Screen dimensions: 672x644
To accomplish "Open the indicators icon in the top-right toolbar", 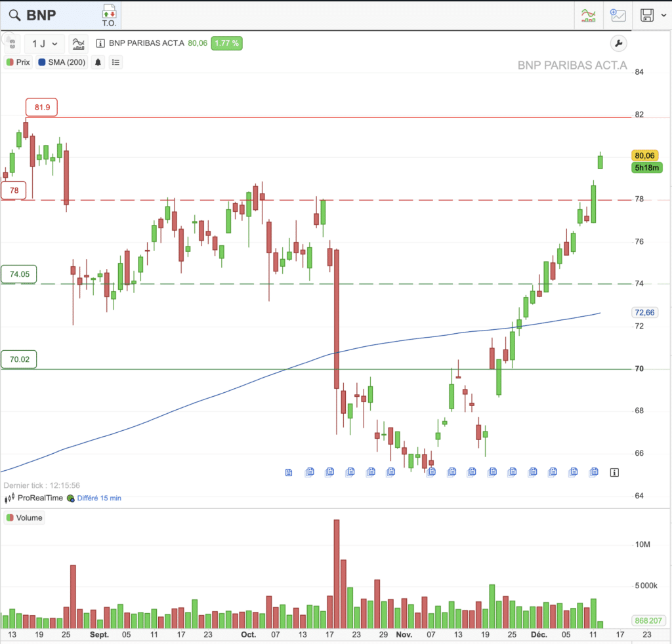I will click(589, 15).
